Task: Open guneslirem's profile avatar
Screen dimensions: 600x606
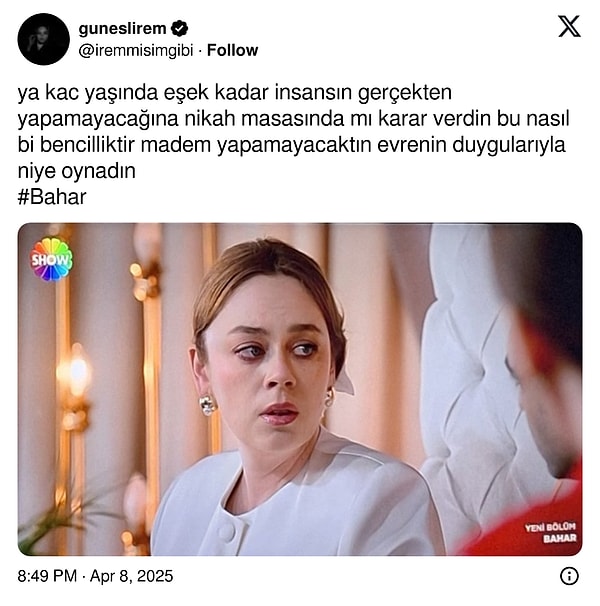Action: [x=44, y=39]
